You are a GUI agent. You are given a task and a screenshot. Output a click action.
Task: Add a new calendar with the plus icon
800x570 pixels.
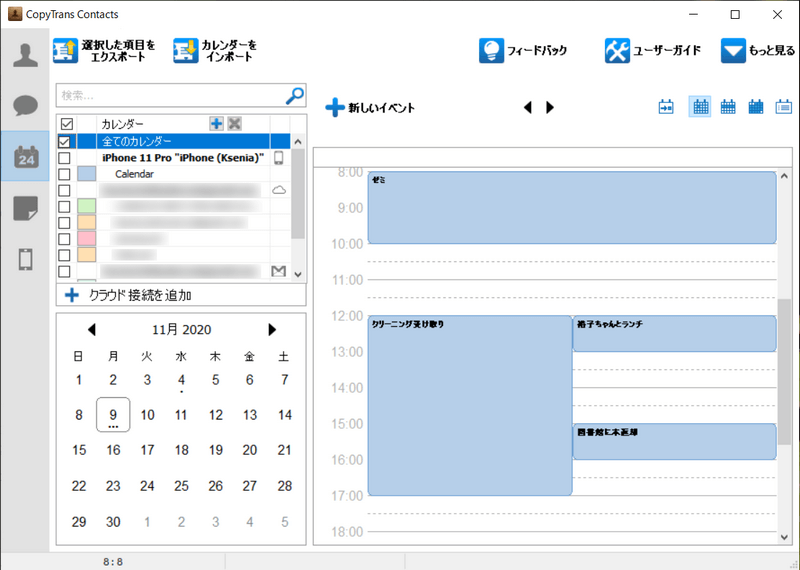[216, 123]
